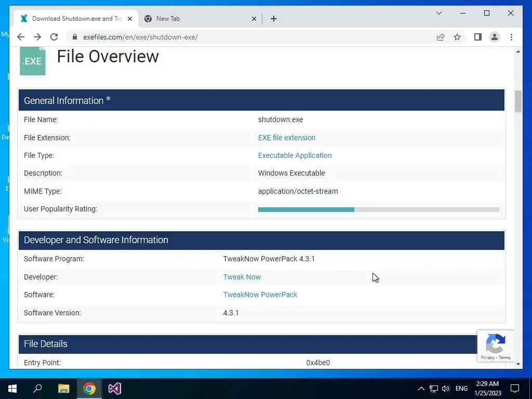
Task: Click the Windows Executable description text
Action: coord(291,173)
